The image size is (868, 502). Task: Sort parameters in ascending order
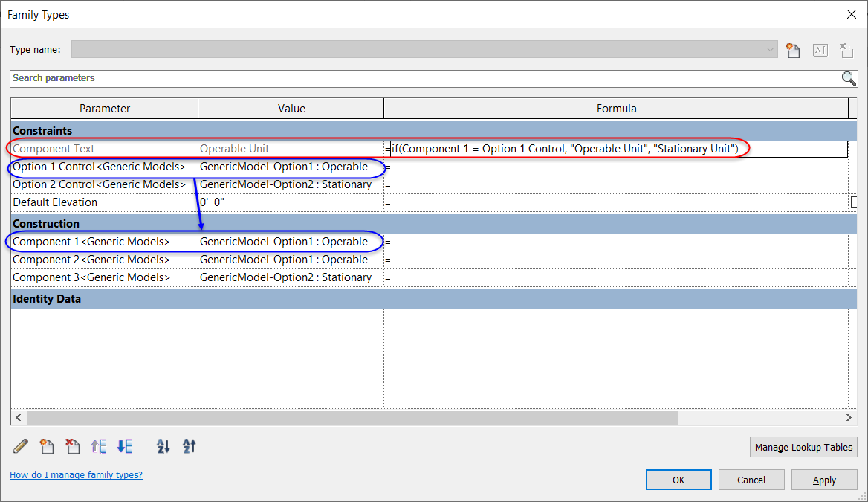click(x=163, y=445)
